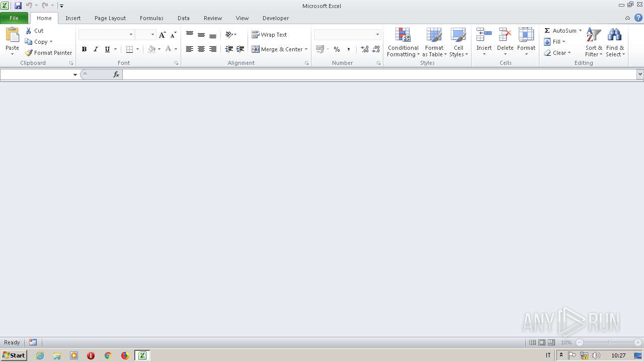Image resolution: width=644 pixels, height=362 pixels.
Task: Click the Delete cells icon
Action: pyautogui.click(x=505, y=35)
